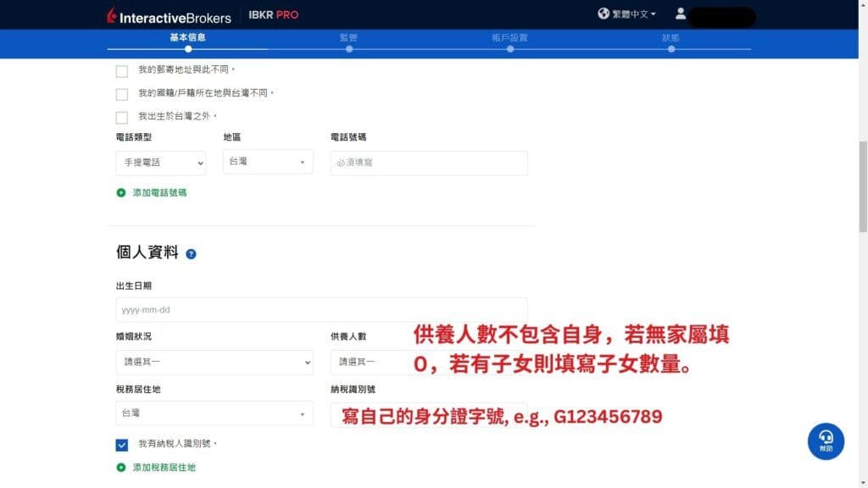Screen dimensions: 868x488
Task: Click the green plus icon beside 添加稅務居住地
Action: [119, 467]
